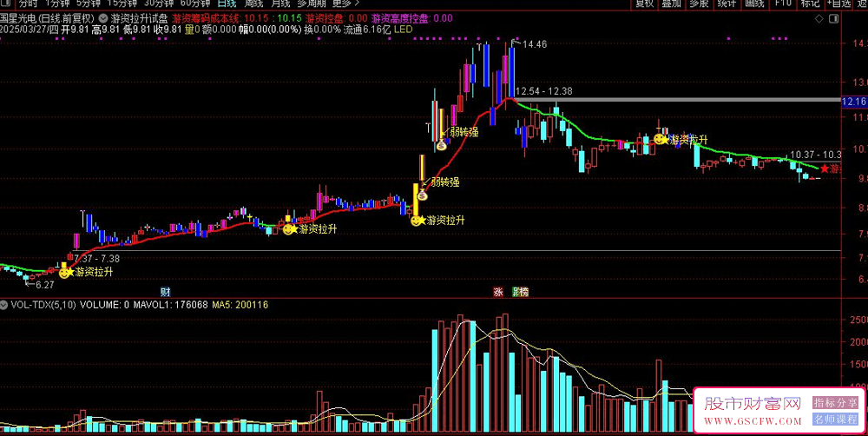The image size is (868, 436).
Task: Click the diamond icon at chart top-right
Action: [x=819, y=19]
